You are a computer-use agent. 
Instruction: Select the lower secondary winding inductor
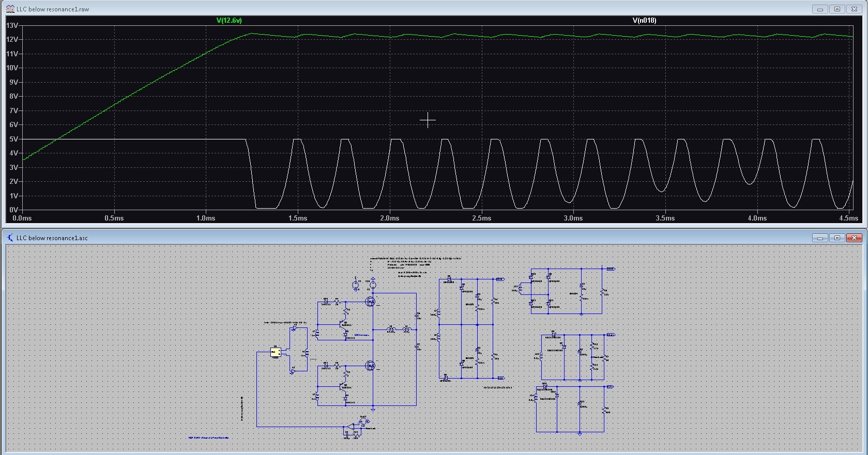pyautogui.click(x=439, y=337)
